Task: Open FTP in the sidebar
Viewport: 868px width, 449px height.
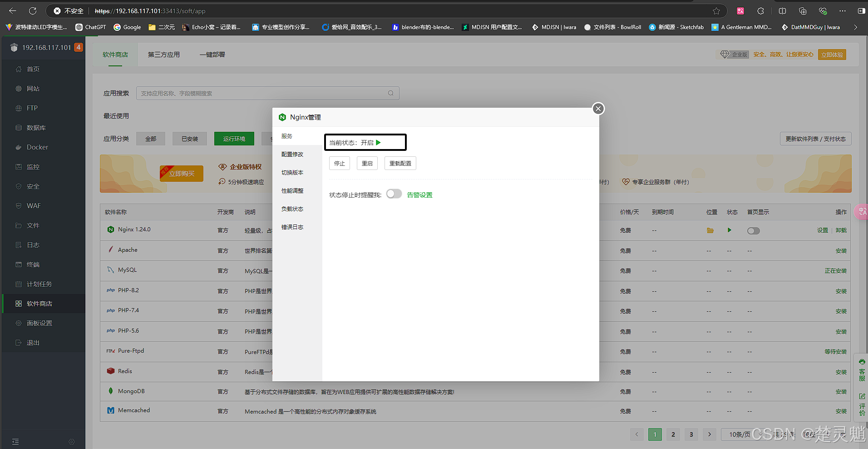Action: [32, 108]
